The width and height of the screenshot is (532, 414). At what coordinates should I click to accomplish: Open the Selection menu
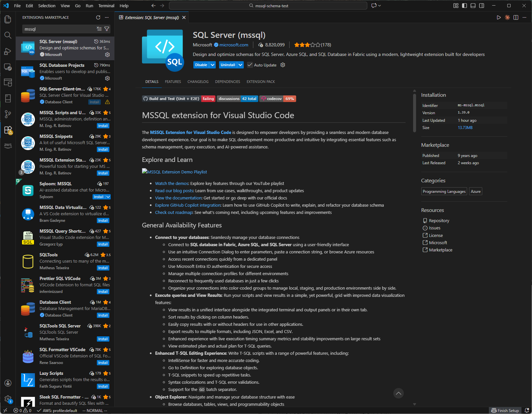click(x=47, y=6)
